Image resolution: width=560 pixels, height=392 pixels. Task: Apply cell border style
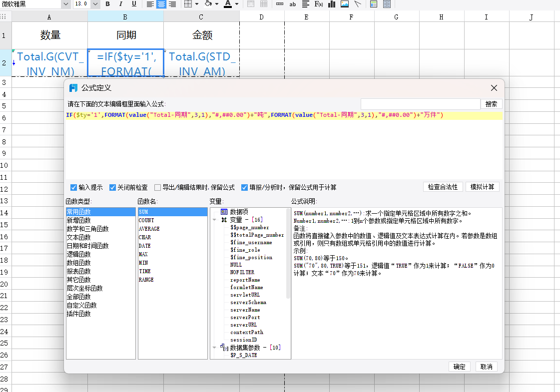pos(188,4)
